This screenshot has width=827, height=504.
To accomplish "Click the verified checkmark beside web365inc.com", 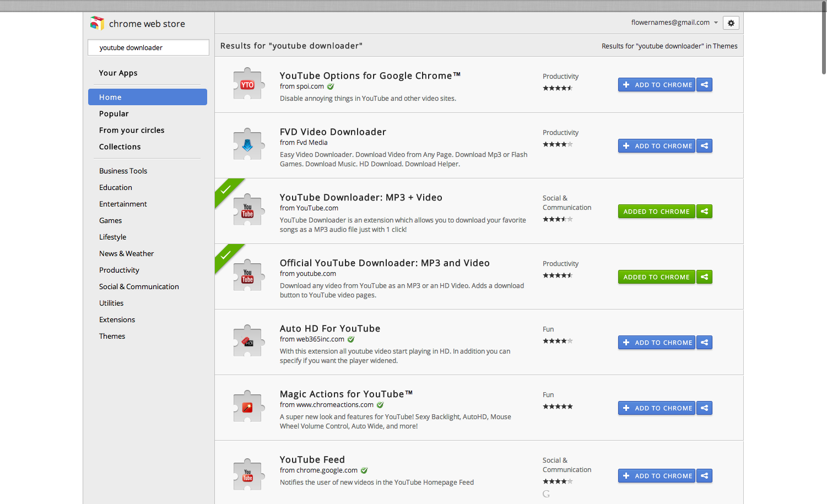I will click(351, 339).
